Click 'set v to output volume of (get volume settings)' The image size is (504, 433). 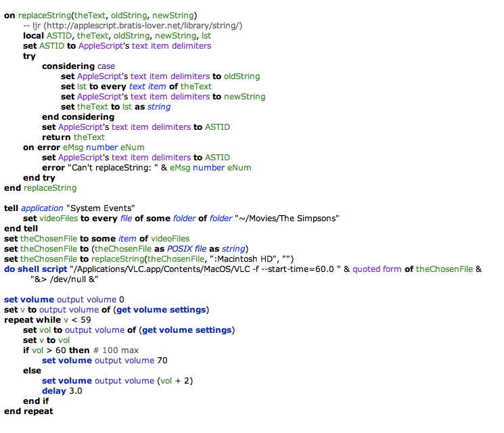(106, 310)
